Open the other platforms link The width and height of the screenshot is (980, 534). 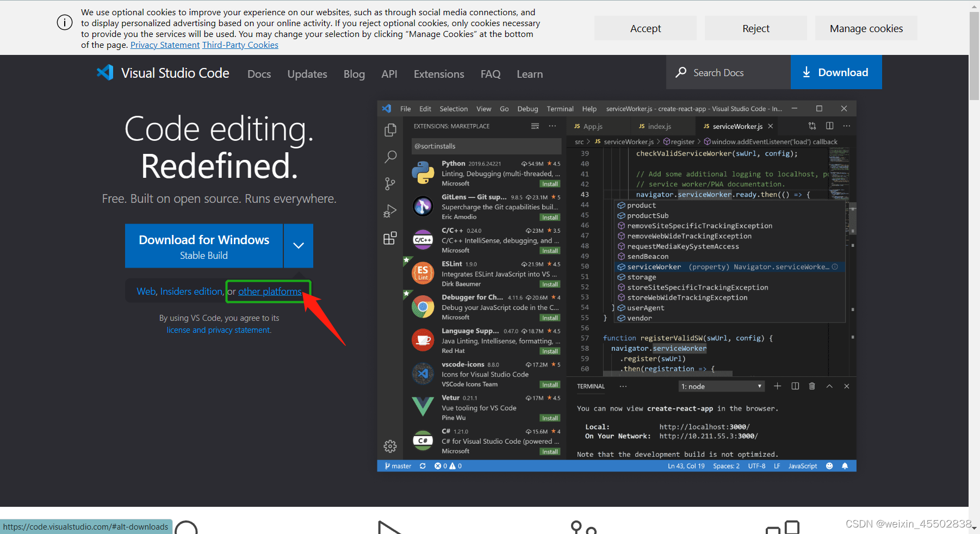270,291
